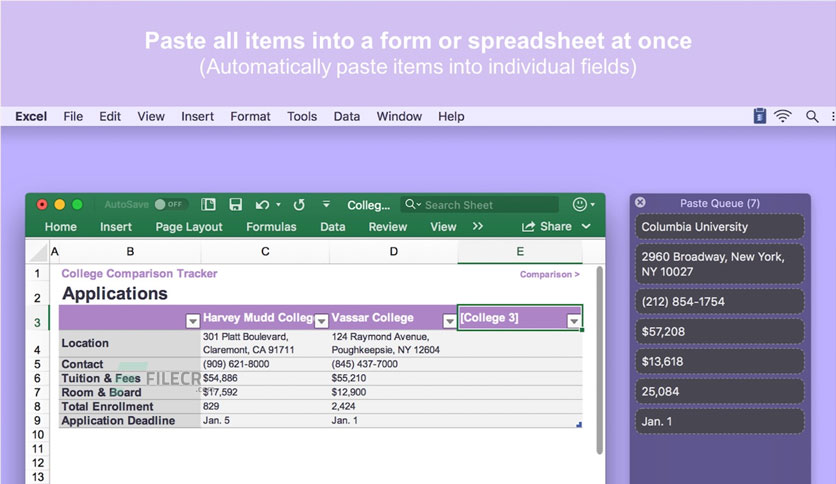Image resolution: width=836 pixels, height=484 pixels.
Task: Click the clipboard manager icon in menu bar
Action: click(x=760, y=116)
